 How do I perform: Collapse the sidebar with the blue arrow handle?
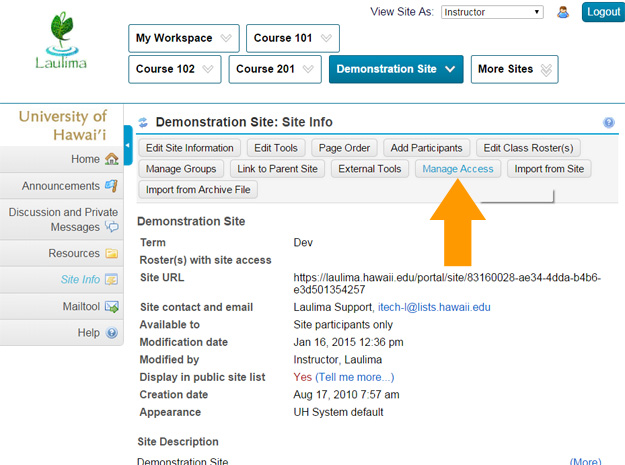[x=128, y=145]
